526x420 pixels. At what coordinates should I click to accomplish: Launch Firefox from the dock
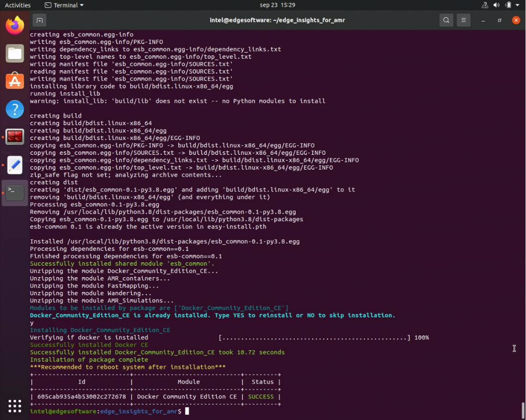click(x=15, y=25)
